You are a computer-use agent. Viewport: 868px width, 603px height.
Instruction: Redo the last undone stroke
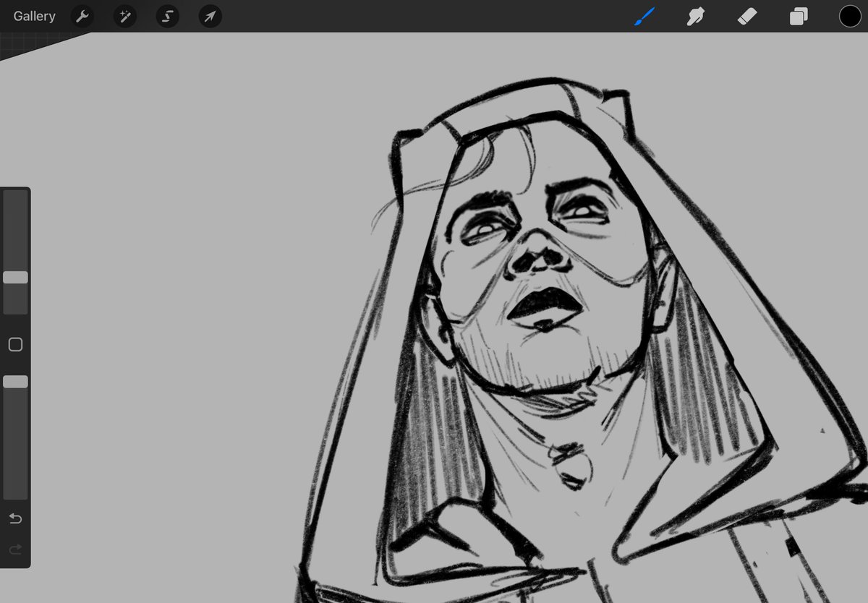click(15, 549)
